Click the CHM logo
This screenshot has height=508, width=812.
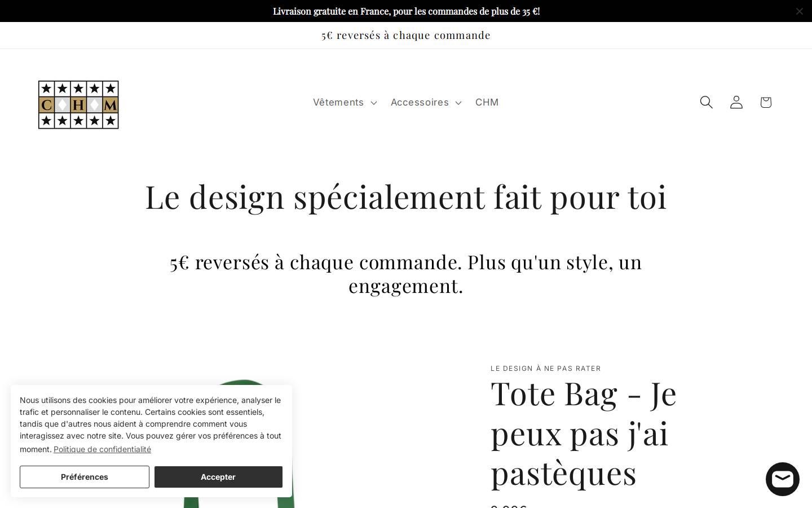click(78, 105)
